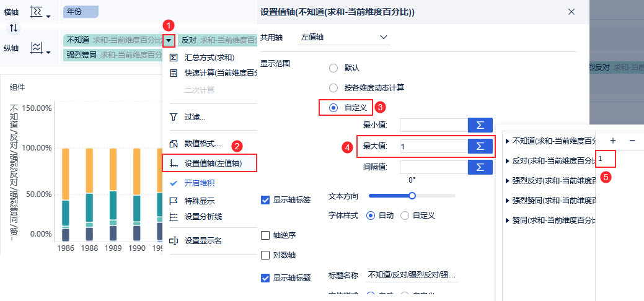Open the 横轴 chart type icon
The image size is (644, 301).
coord(40,12)
